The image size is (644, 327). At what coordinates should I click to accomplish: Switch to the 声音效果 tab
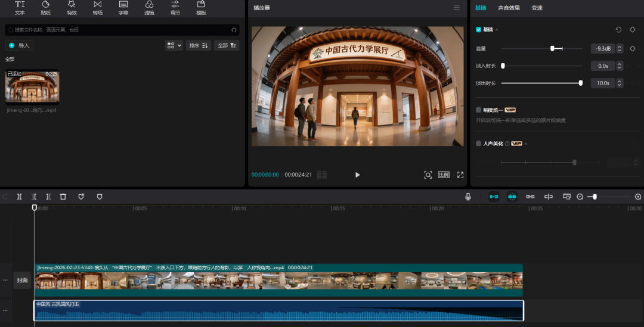click(x=509, y=8)
